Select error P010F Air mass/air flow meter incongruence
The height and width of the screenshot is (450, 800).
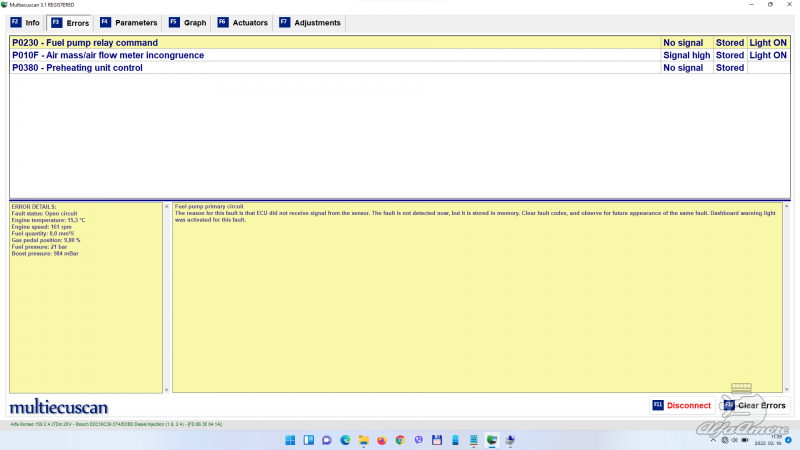[x=399, y=55]
